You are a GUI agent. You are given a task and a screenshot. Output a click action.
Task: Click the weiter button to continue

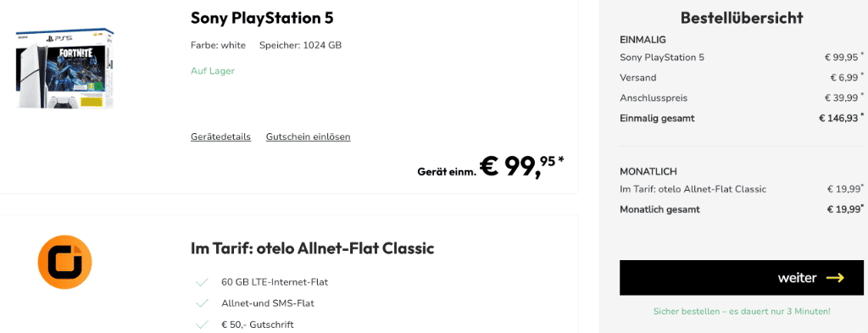(741, 278)
